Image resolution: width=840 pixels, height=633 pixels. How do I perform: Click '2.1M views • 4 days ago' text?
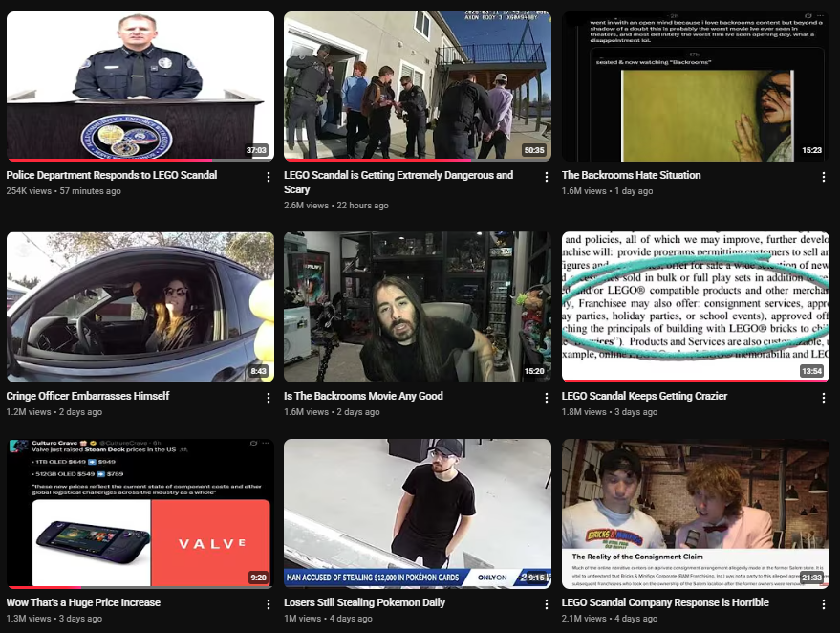(x=610, y=618)
